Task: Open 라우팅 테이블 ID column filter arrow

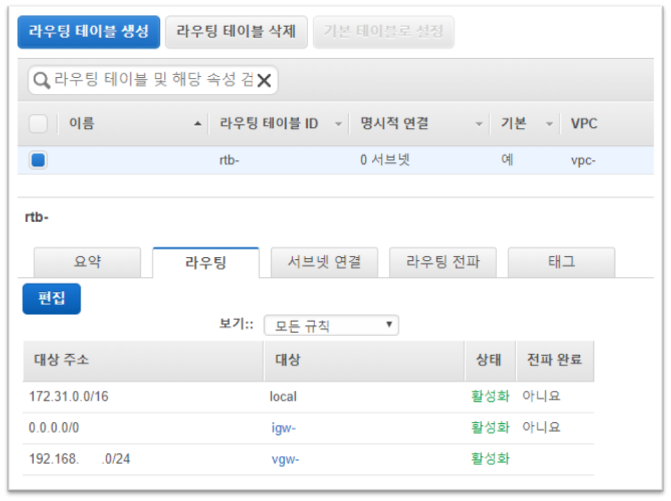Action: (338, 124)
